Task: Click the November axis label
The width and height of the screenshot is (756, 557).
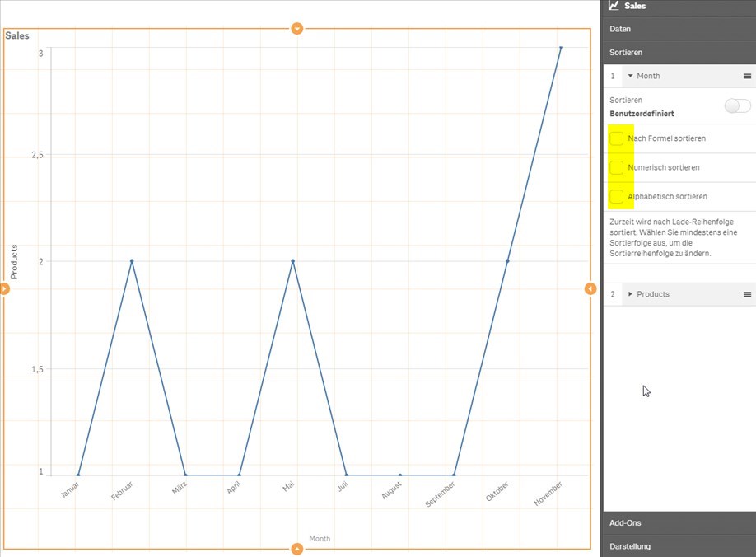Action: point(548,494)
